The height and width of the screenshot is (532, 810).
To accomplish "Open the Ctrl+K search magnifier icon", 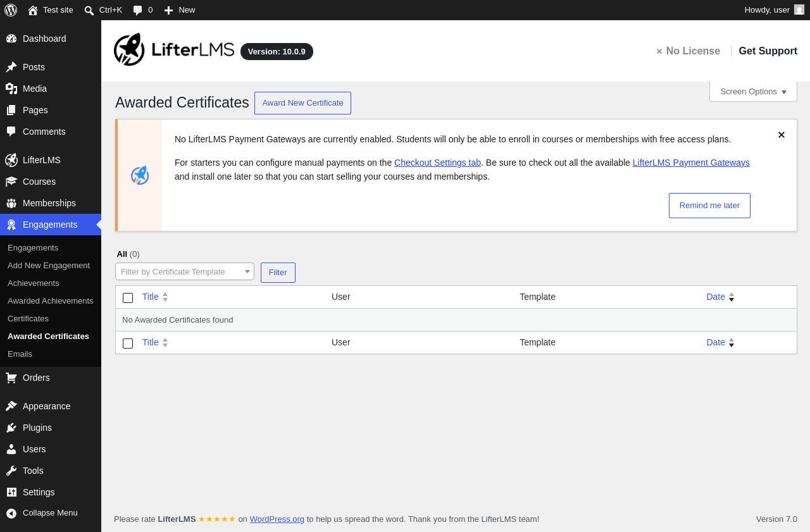I will pyautogui.click(x=89, y=10).
